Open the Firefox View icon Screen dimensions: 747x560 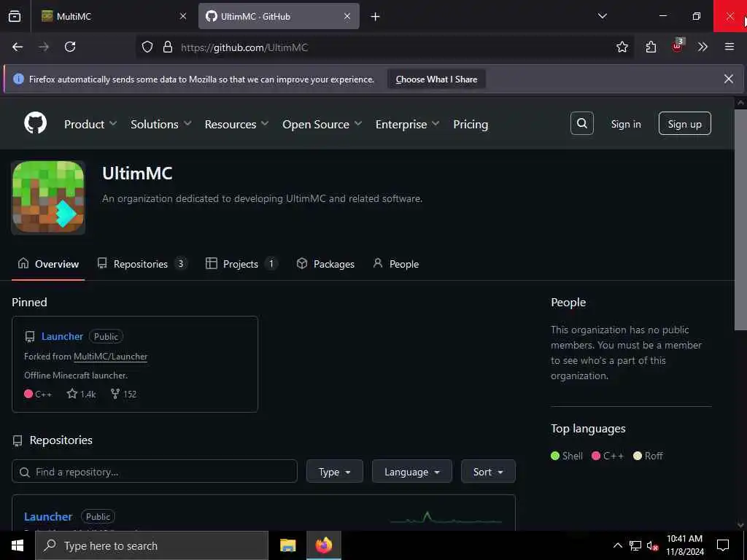15,16
